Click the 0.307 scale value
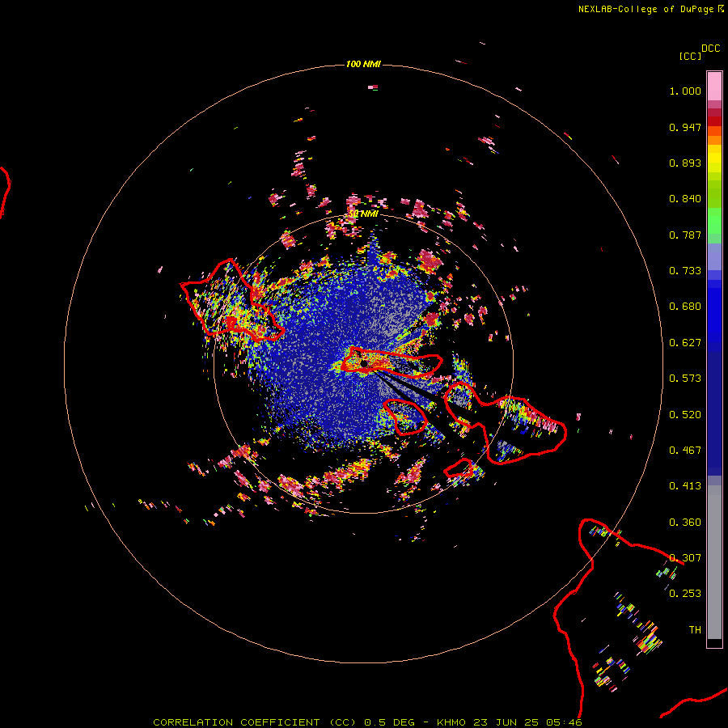The height and width of the screenshot is (728, 728). pyautogui.click(x=685, y=558)
